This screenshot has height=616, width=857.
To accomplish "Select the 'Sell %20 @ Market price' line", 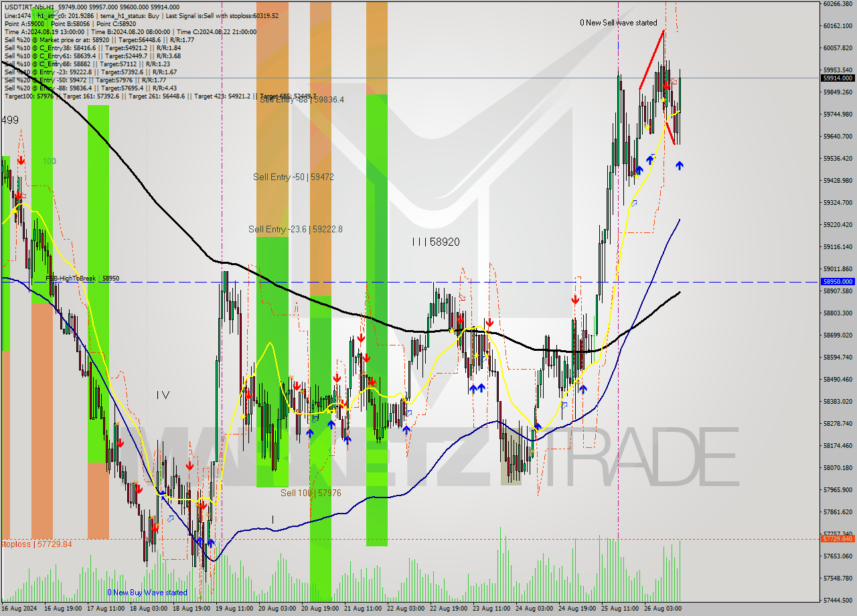I will tap(99, 40).
